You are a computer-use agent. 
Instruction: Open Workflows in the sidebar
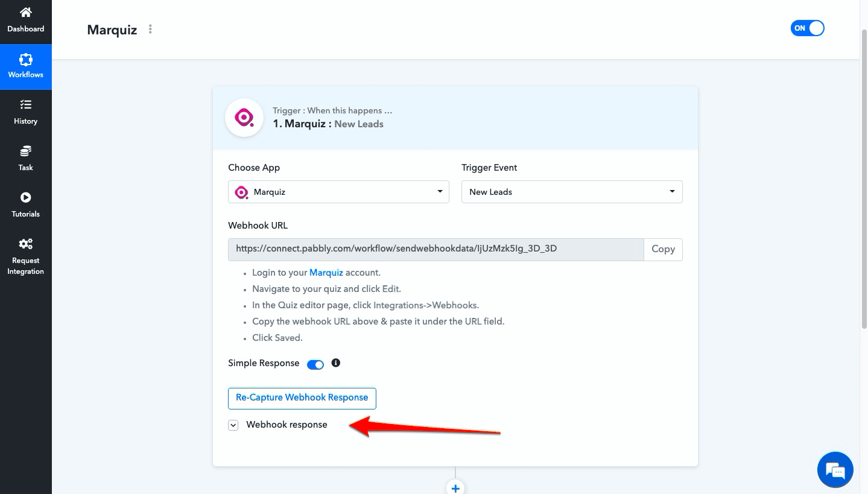25,66
